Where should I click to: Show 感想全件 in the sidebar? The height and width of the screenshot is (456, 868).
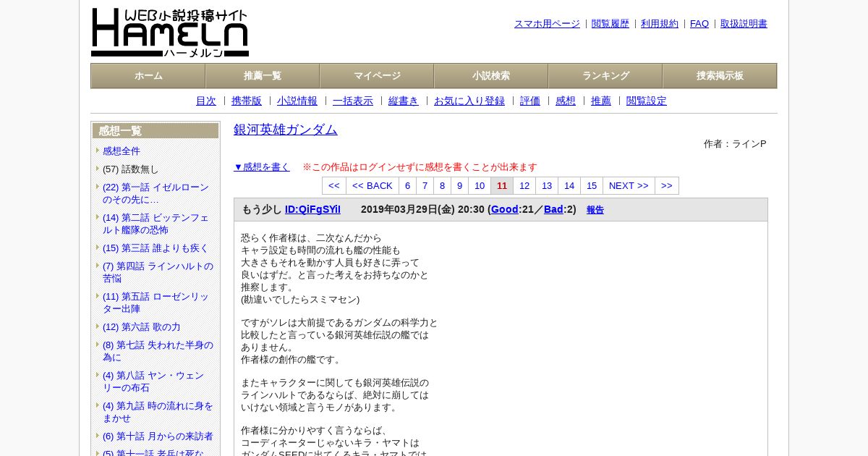coord(122,151)
